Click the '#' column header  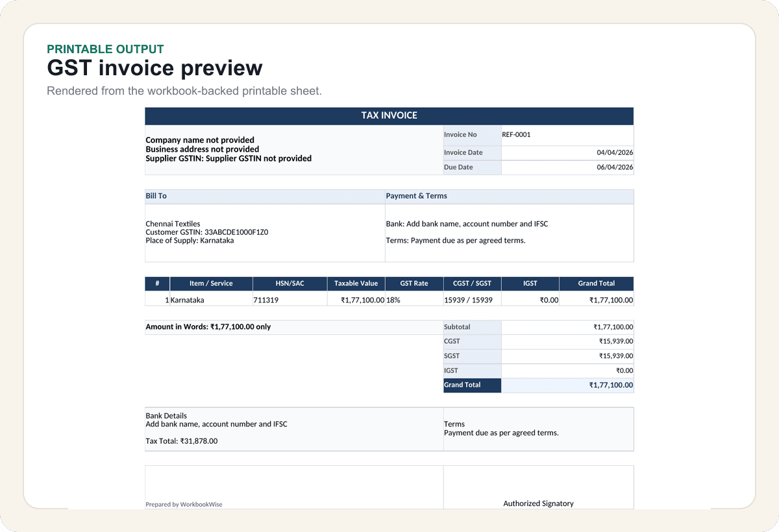click(157, 284)
